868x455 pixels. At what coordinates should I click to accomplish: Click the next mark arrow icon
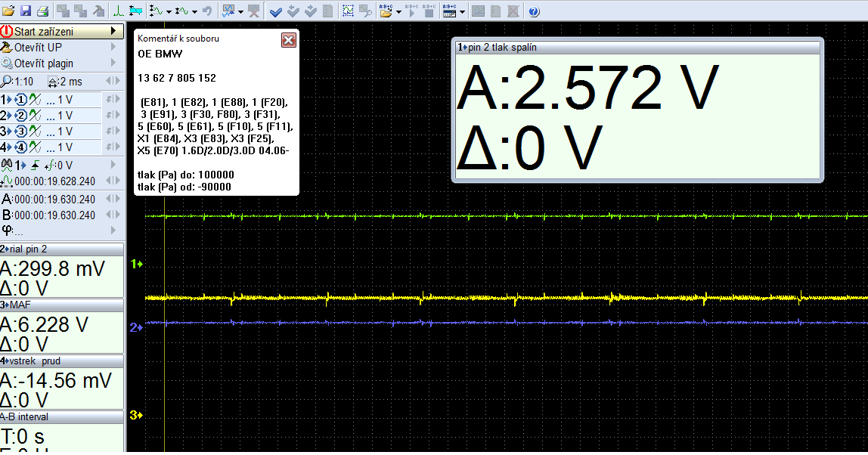click(311, 11)
